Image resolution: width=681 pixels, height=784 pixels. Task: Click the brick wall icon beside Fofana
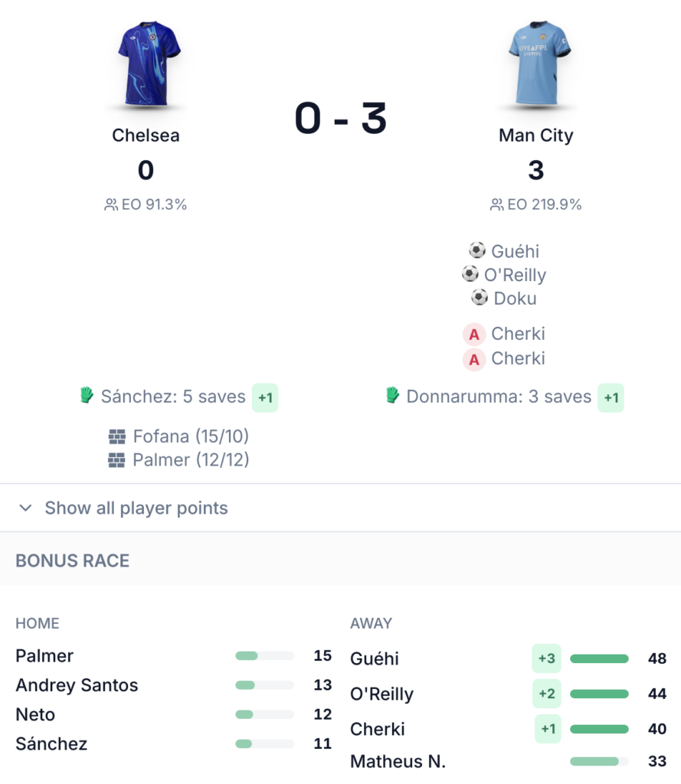(117, 436)
